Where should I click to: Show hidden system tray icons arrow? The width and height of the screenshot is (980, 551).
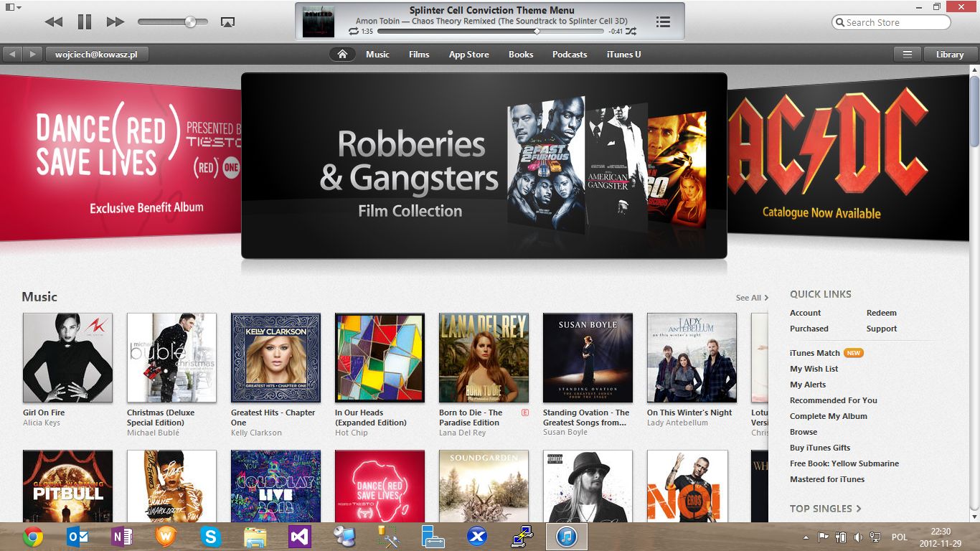[806, 537]
